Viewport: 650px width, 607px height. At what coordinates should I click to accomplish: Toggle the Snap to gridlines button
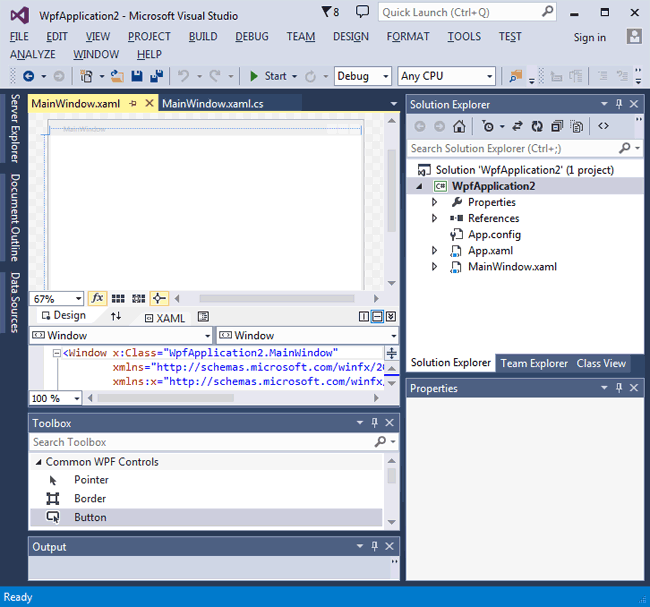point(138,299)
